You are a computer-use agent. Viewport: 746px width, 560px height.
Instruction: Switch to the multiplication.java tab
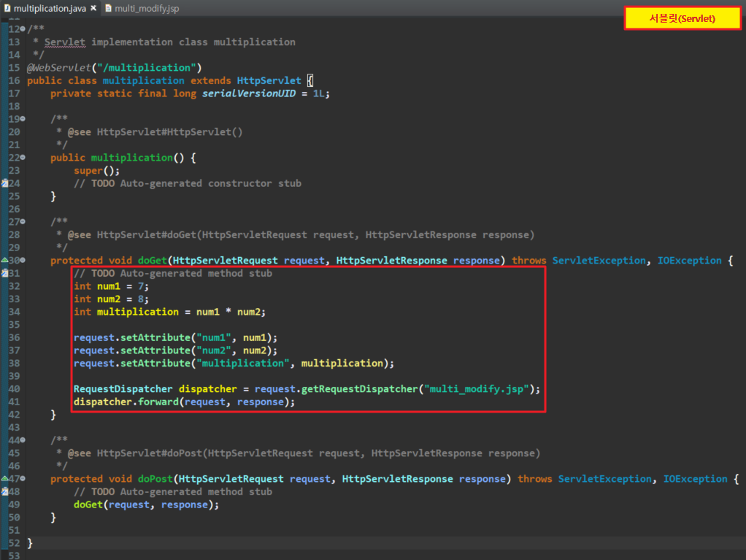click(50, 9)
